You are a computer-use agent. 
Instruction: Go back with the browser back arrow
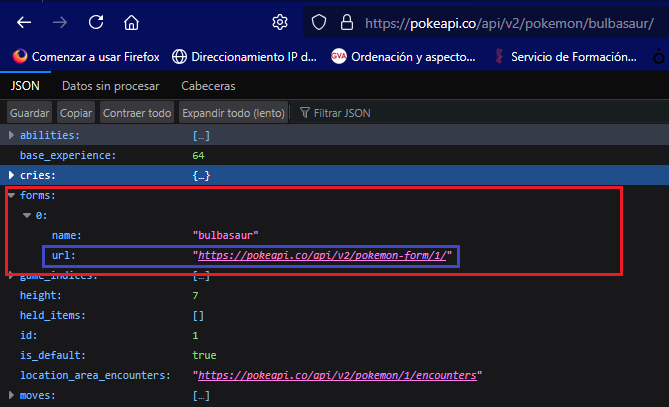24,22
